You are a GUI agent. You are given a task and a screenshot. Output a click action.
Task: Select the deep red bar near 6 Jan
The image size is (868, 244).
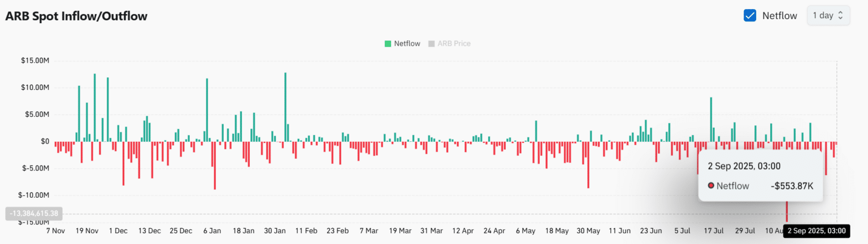(x=215, y=165)
